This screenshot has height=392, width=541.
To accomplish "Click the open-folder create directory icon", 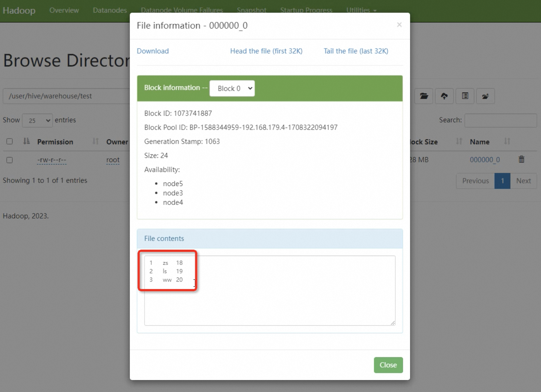I will 424,96.
